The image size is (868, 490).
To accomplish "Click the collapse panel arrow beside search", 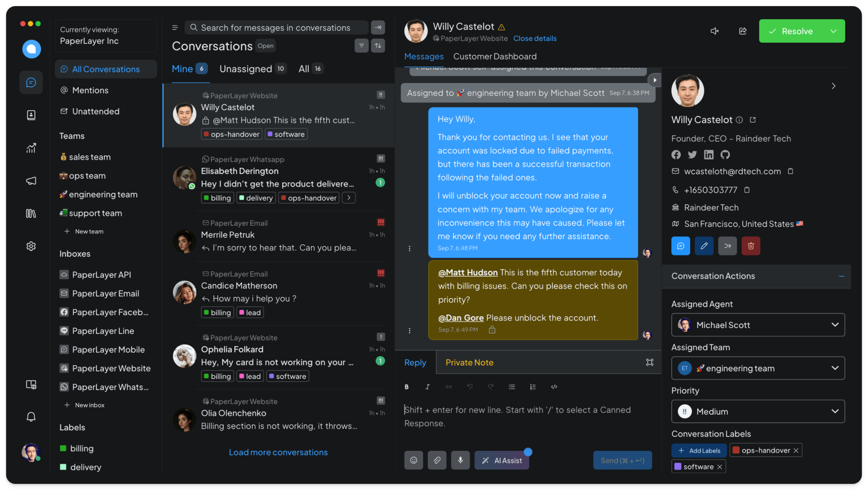I will pos(378,28).
